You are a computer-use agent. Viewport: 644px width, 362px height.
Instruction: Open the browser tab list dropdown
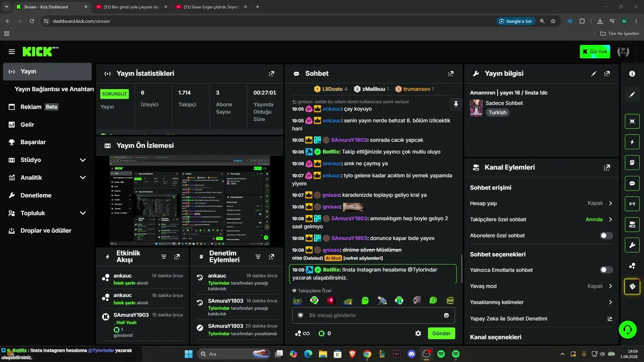pos(7,7)
